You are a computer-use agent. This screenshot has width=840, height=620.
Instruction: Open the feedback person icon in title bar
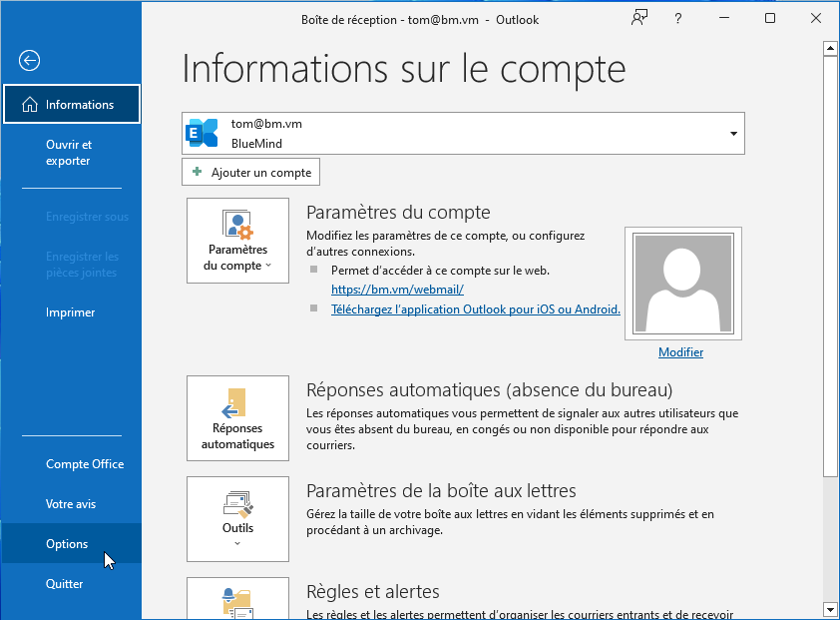coord(639,19)
